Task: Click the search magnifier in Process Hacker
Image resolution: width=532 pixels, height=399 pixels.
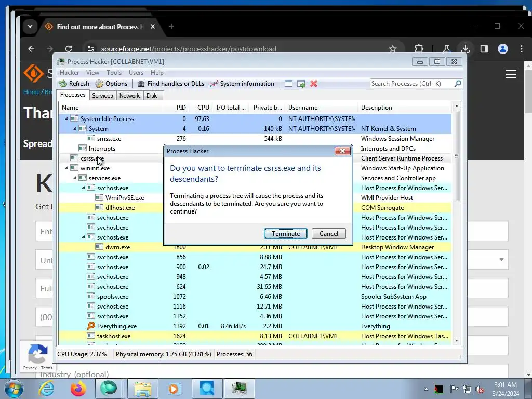Action: point(458,84)
